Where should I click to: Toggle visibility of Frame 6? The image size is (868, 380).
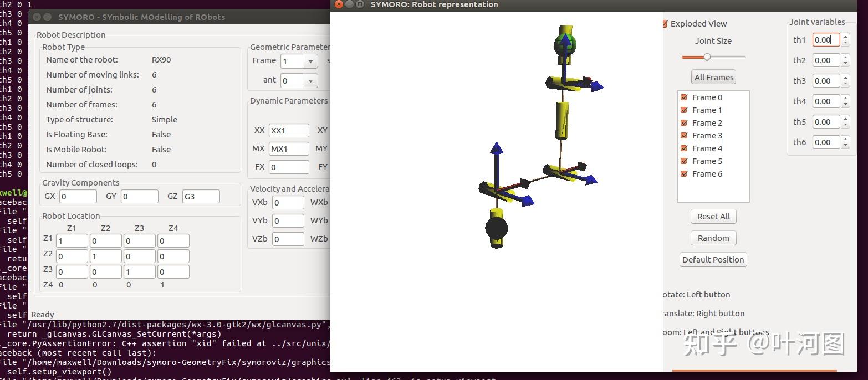[683, 173]
